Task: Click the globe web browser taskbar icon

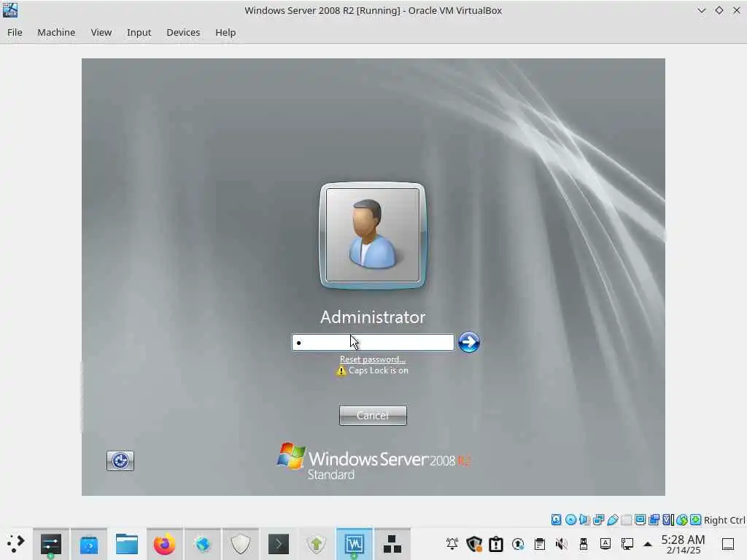Action: (x=203, y=544)
